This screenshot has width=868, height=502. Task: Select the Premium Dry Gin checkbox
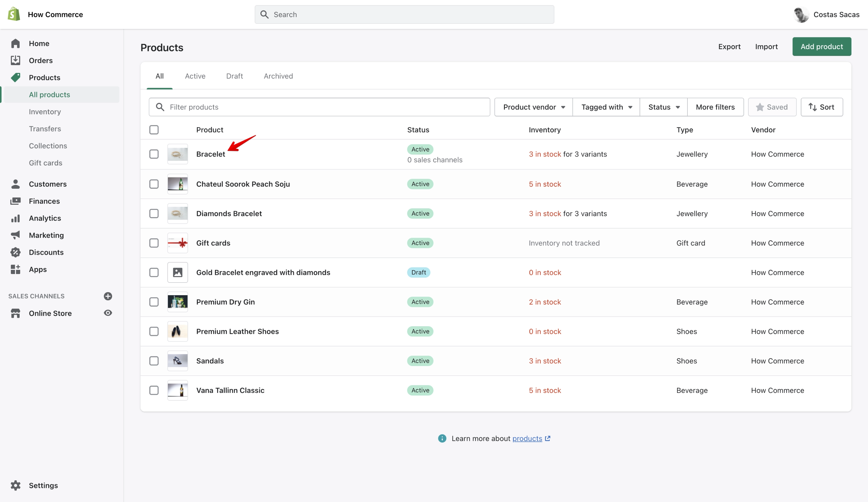tap(154, 302)
